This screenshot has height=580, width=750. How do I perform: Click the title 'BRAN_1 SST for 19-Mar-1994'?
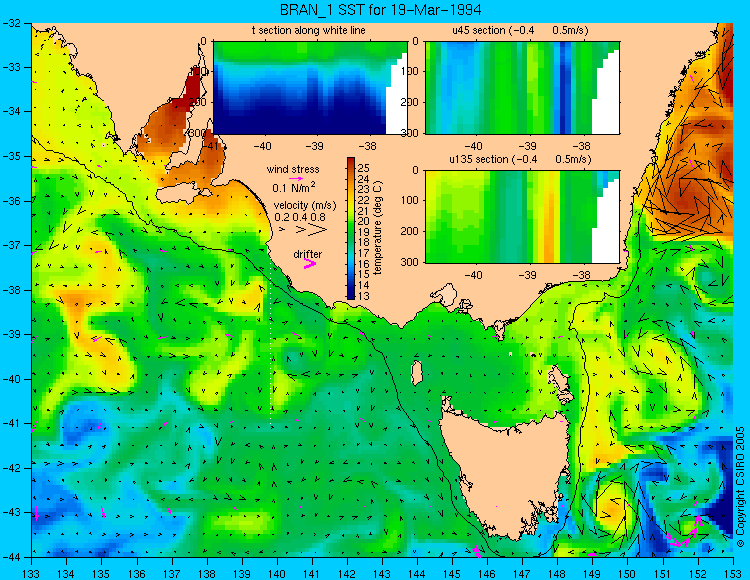point(380,10)
